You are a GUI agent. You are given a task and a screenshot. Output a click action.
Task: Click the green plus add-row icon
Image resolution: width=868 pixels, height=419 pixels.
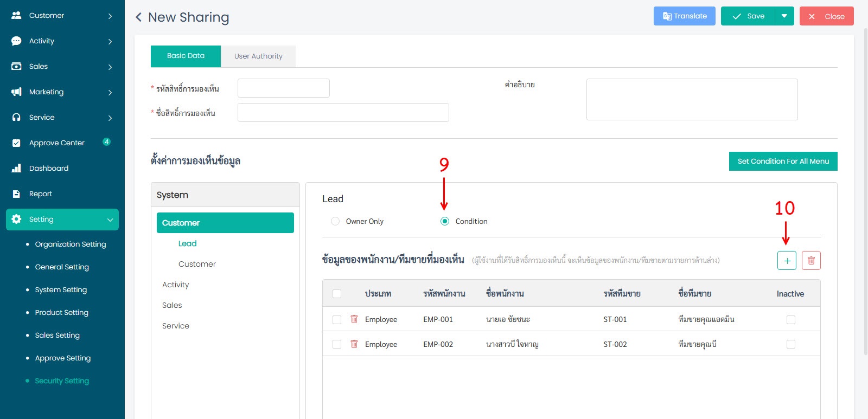point(787,261)
